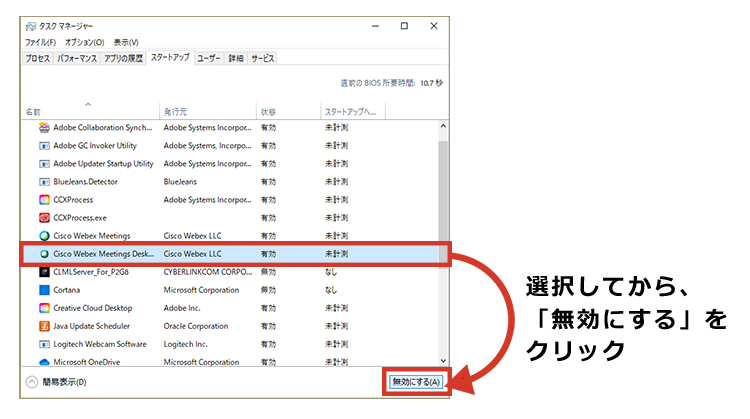750x419 pixels.
Task: Select the Adobe Collaboration Synch... name text
Action: pyautogui.click(x=103, y=128)
